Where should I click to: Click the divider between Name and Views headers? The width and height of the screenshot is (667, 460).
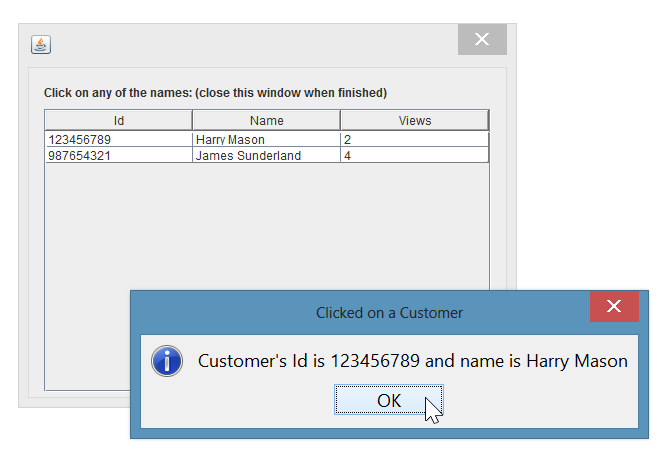[340, 120]
